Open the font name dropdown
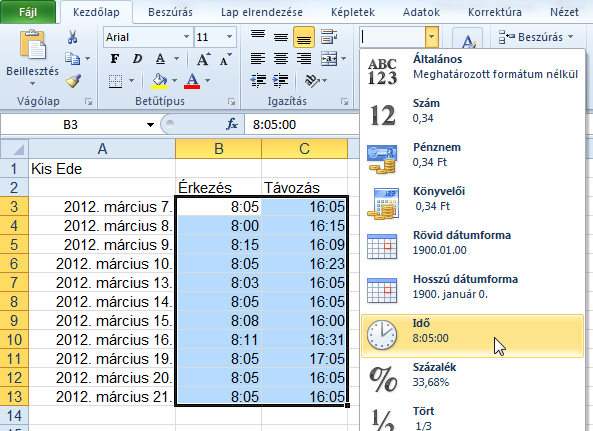Screen dimensions: 593x431 coord(186,37)
